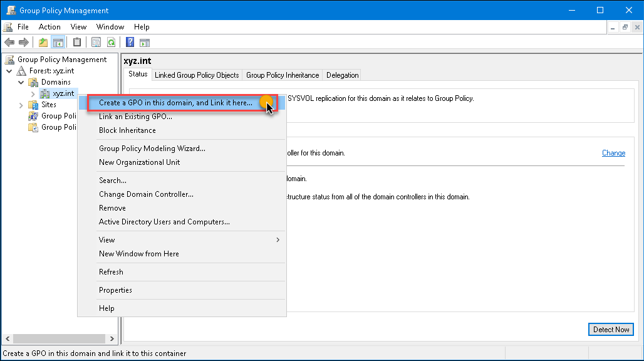Switch to the Delegation tab
This screenshot has height=361, width=644.
click(342, 75)
